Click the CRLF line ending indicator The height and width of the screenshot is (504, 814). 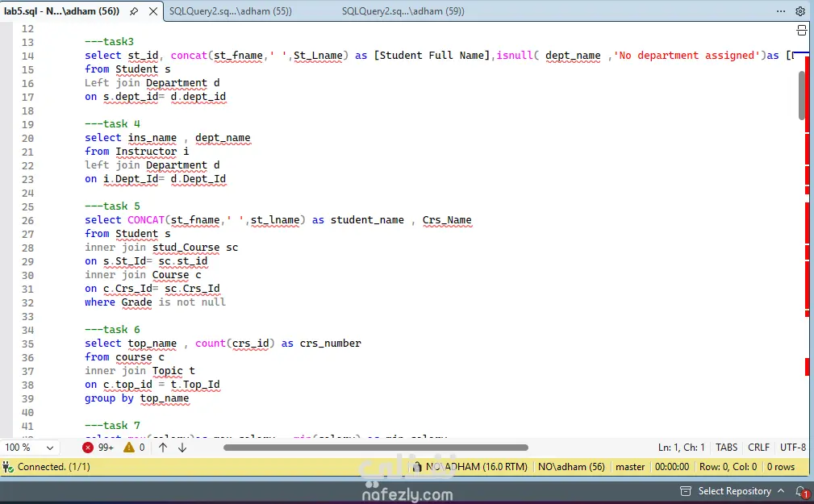pyautogui.click(x=758, y=448)
